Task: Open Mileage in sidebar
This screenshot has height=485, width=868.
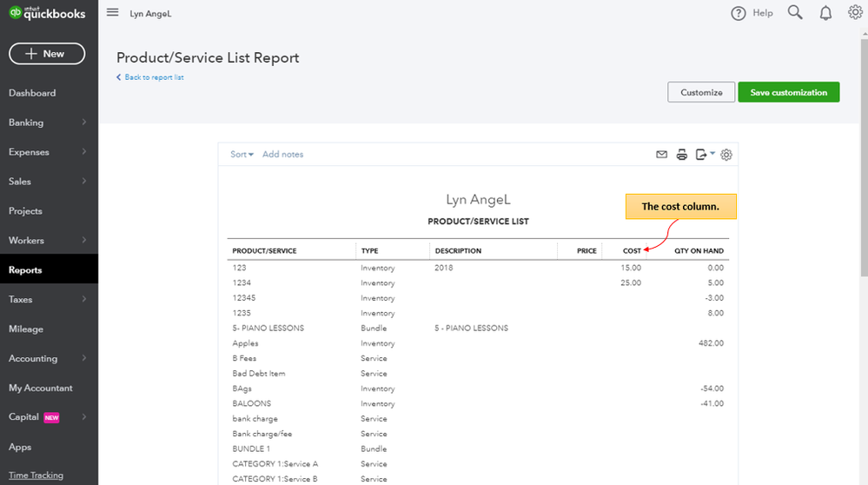Action: (x=26, y=329)
